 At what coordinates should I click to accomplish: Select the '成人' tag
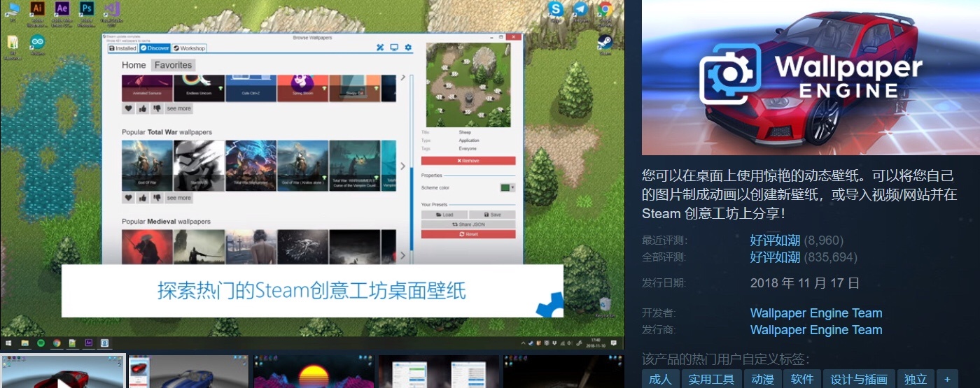click(660, 379)
